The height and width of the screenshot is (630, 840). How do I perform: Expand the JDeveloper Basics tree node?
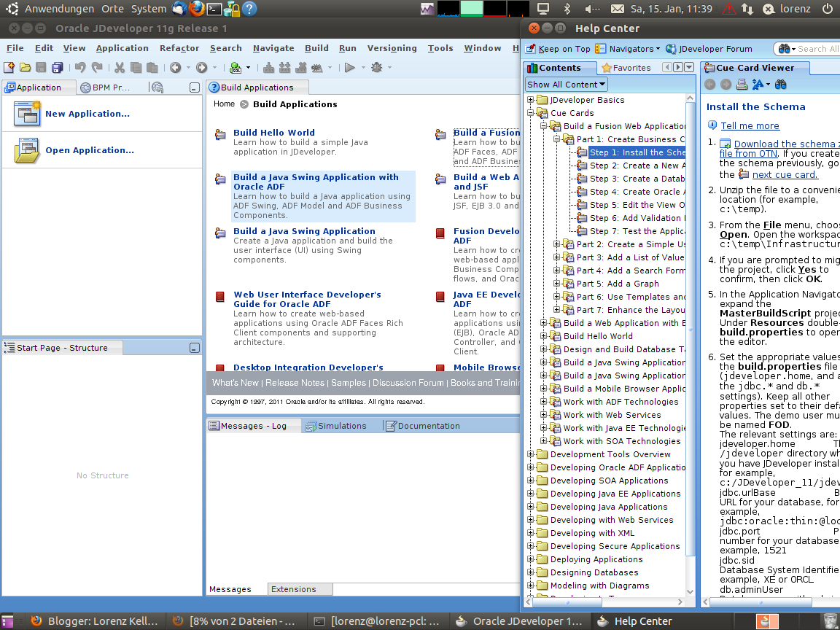pyautogui.click(x=530, y=100)
